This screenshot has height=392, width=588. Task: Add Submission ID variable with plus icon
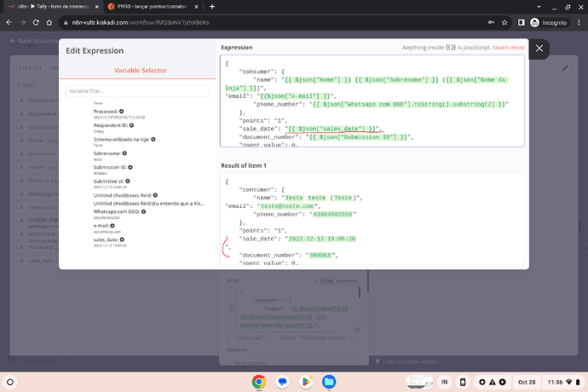[x=131, y=168]
